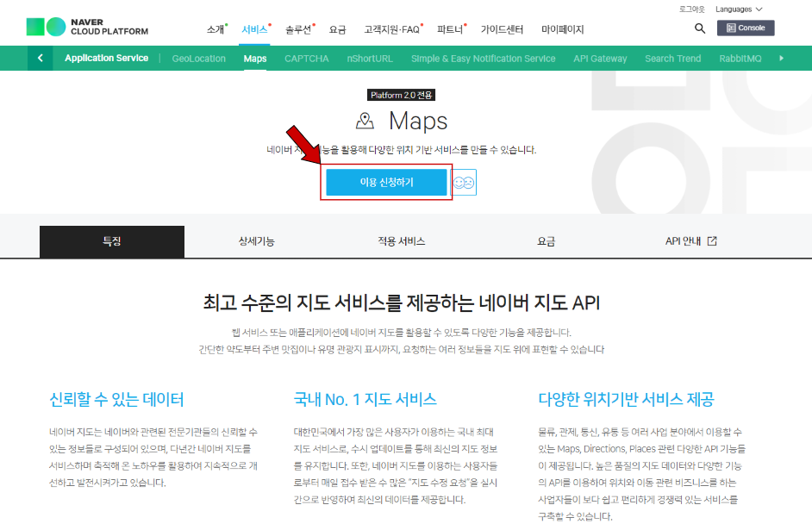Image resolution: width=812 pixels, height=530 pixels.
Task: Click the map pin icon beside Maps title
Action: (365, 122)
